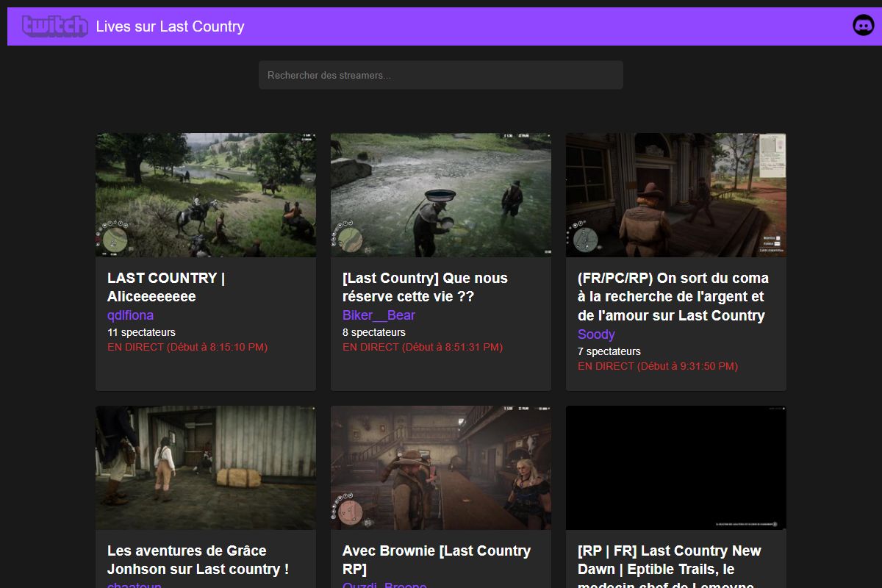The height and width of the screenshot is (588, 882).
Task: Click chaatoun's stream thumbnail
Action: 206,467
